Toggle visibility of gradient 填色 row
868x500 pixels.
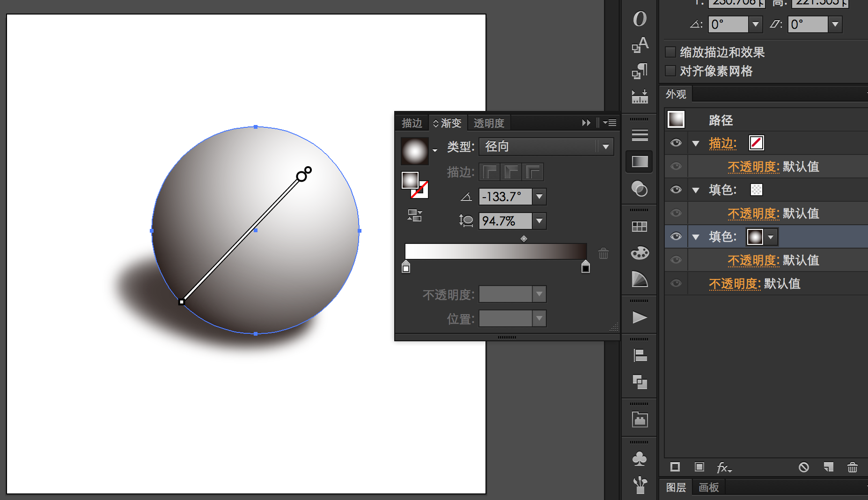coord(676,236)
